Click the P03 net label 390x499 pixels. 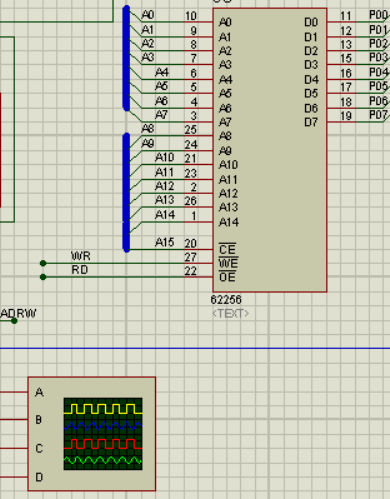tap(379, 57)
